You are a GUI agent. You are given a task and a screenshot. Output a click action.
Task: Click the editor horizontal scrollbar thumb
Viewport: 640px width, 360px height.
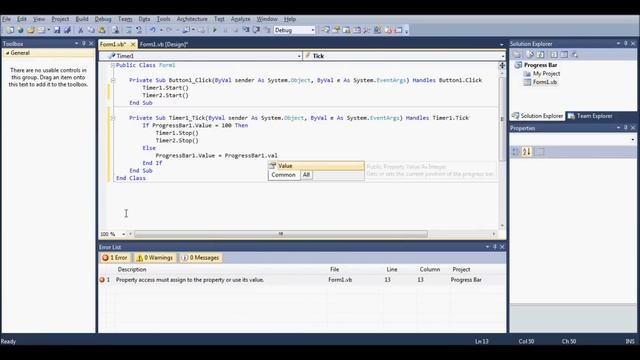coord(281,234)
